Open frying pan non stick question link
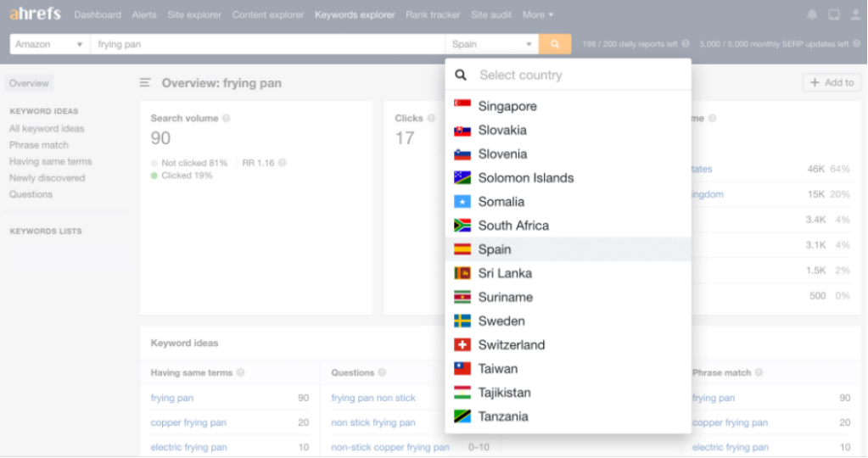The image size is (868, 458). point(373,398)
